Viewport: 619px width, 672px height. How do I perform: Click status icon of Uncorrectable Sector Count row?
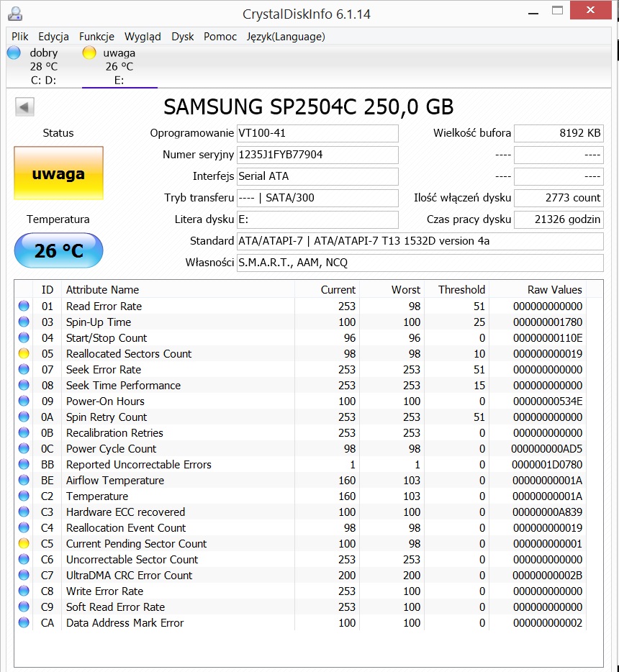click(24, 560)
